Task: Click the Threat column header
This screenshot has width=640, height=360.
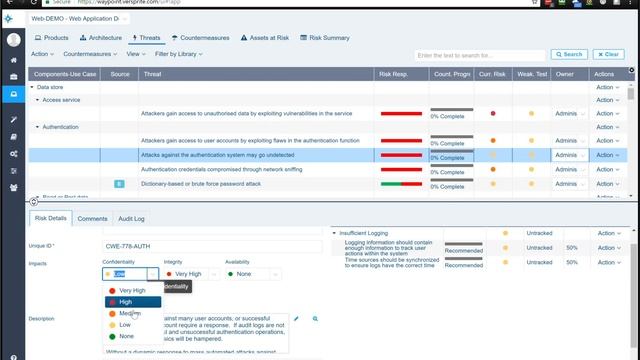Action: point(256,74)
